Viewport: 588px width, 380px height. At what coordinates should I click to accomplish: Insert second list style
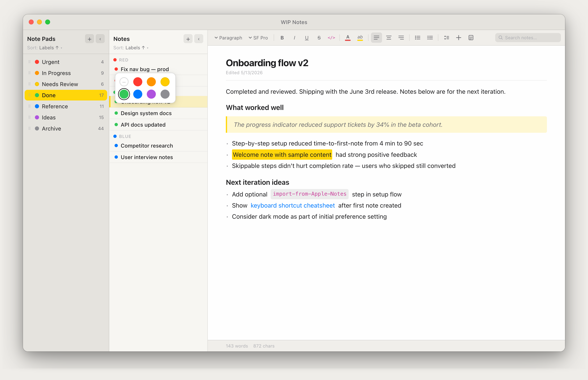[430, 38]
